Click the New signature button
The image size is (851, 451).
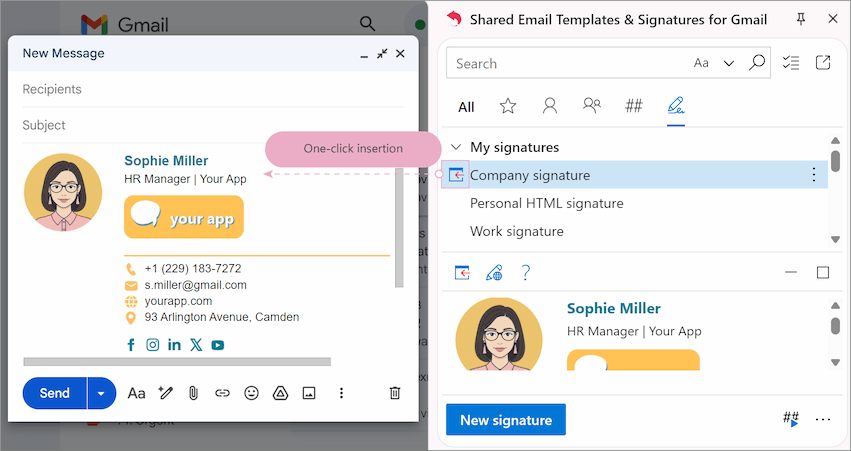(506, 420)
